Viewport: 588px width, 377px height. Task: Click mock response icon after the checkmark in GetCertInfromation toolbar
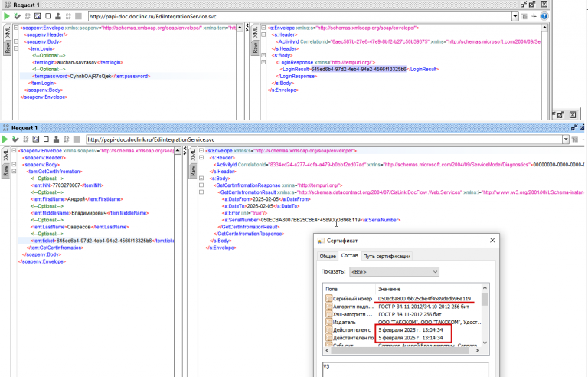(x=25, y=139)
